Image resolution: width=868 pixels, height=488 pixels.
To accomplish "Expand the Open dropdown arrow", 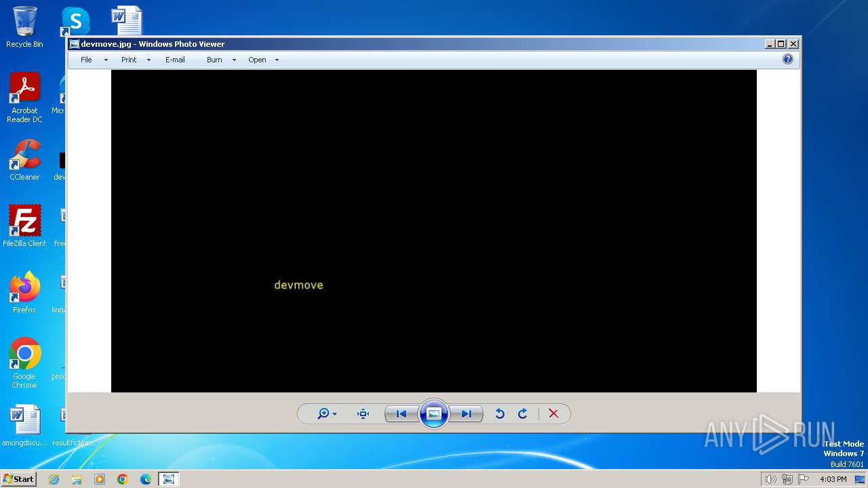I will pyautogui.click(x=277, y=60).
